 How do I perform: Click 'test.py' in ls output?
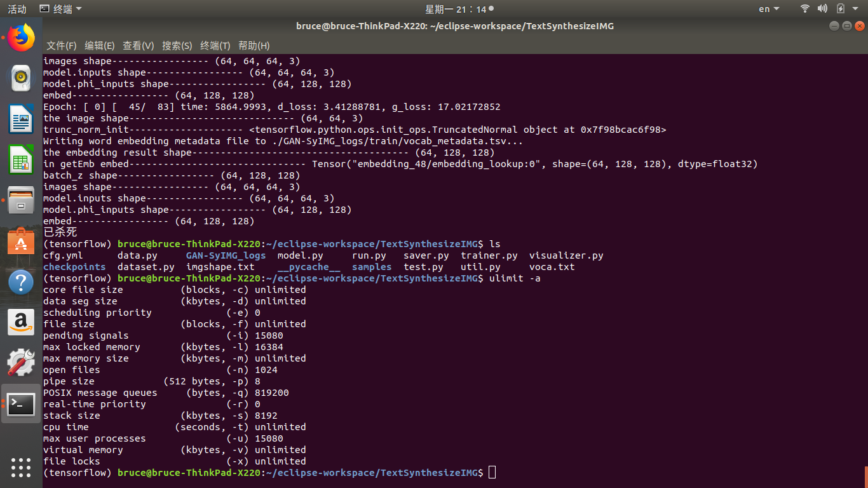pyautogui.click(x=423, y=267)
